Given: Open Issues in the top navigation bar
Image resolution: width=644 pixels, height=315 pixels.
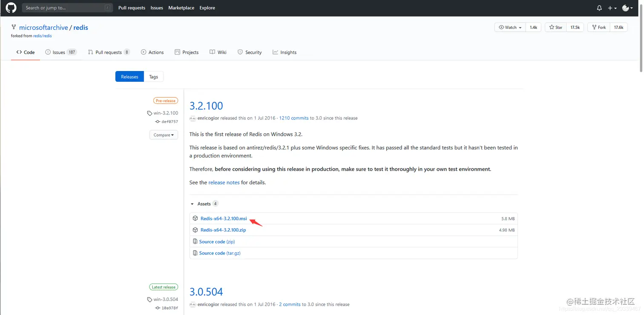Looking at the screenshot, I should (x=157, y=8).
